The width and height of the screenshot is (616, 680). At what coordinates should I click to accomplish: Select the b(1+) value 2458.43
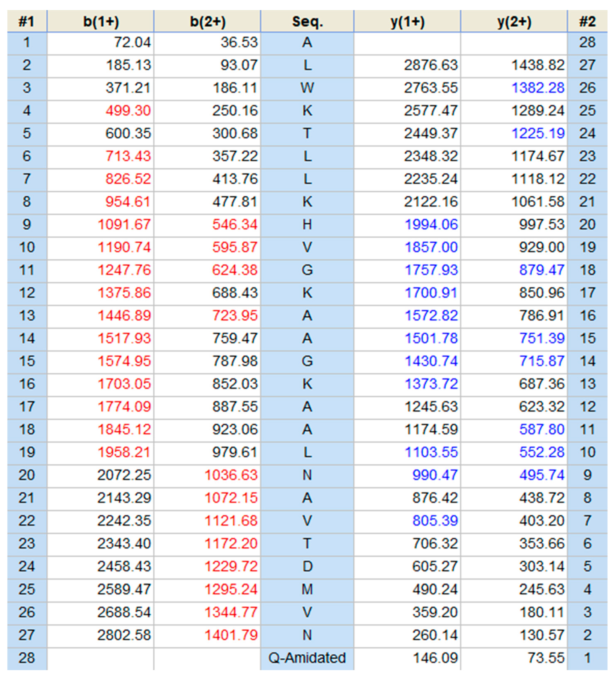click(124, 567)
